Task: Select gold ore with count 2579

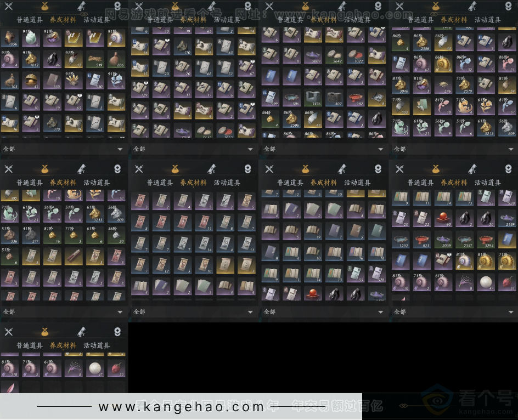Action: coord(464,84)
